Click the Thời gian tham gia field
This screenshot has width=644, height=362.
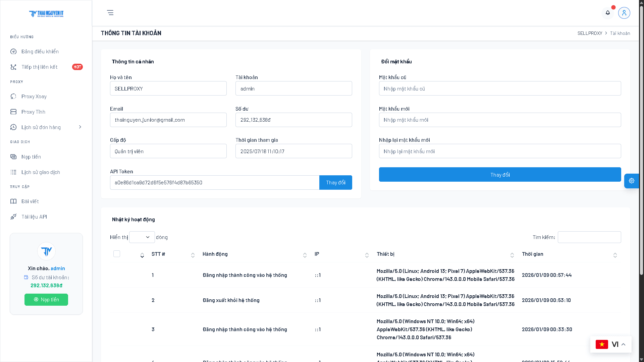[294, 151]
